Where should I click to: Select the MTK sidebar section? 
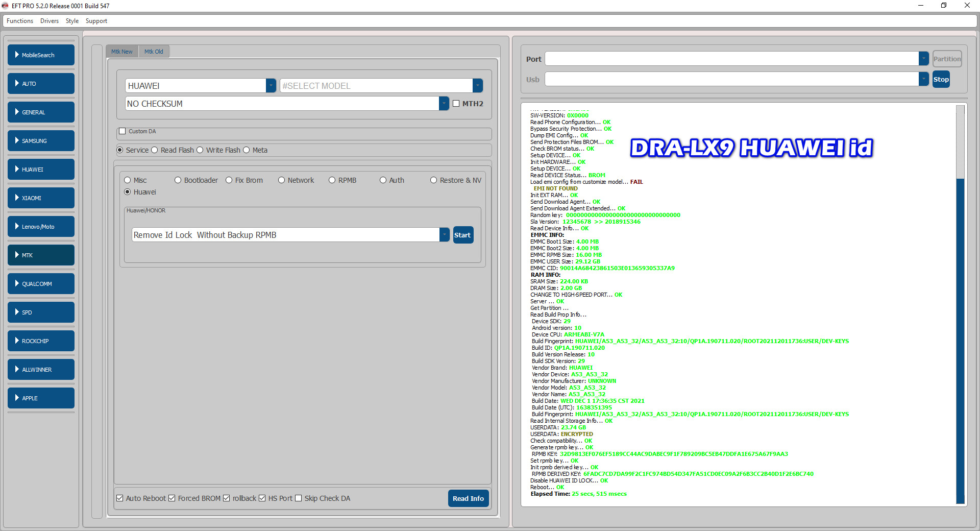point(41,255)
